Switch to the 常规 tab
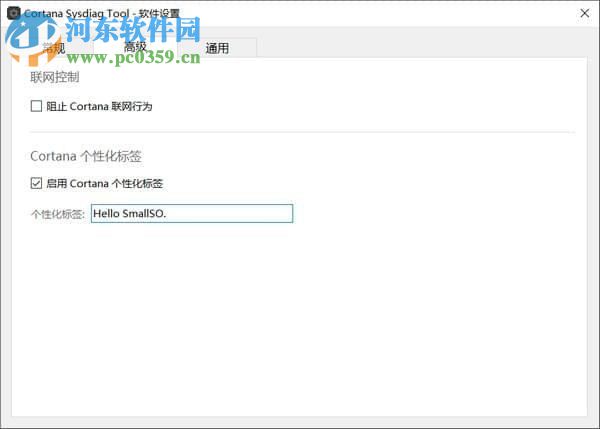Viewport: 600px width, 429px height. tap(54, 48)
